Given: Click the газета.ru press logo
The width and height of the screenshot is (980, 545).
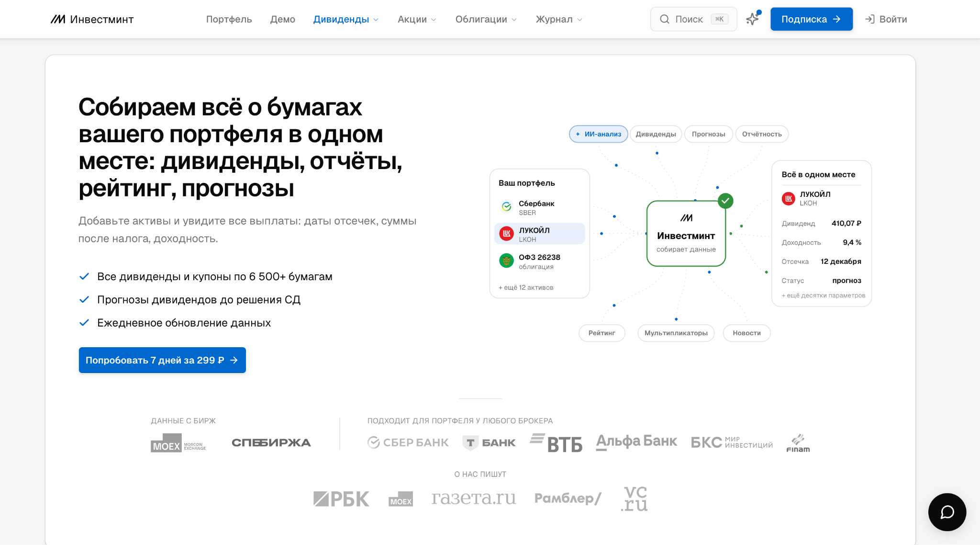Looking at the screenshot, I should [x=474, y=498].
